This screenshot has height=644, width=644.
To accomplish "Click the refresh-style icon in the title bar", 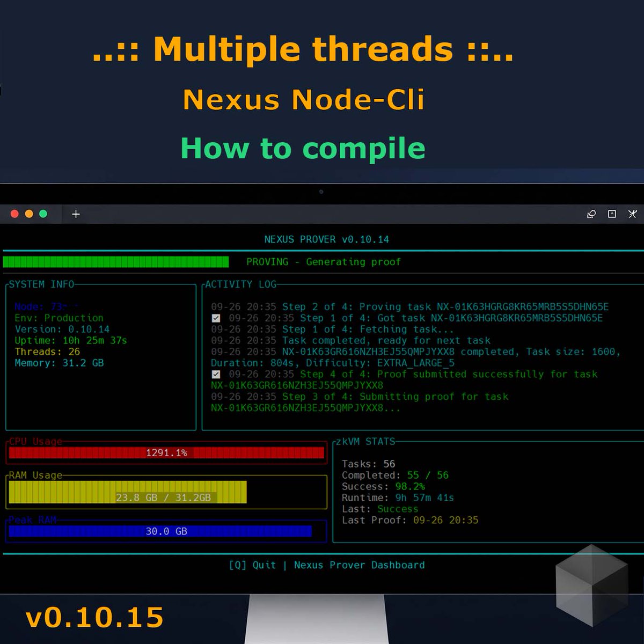I will [x=591, y=214].
